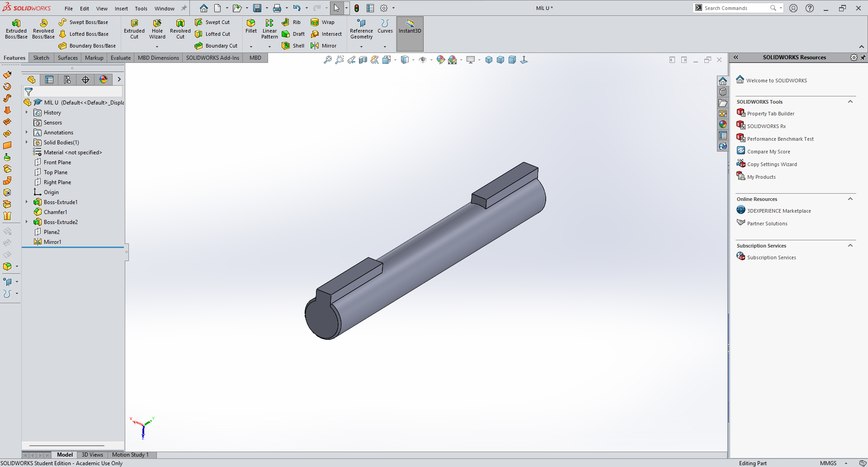The height and width of the screenshot is (467, 868).
Task: Toggle the Instant3D mode
Action: pos(410,33)
